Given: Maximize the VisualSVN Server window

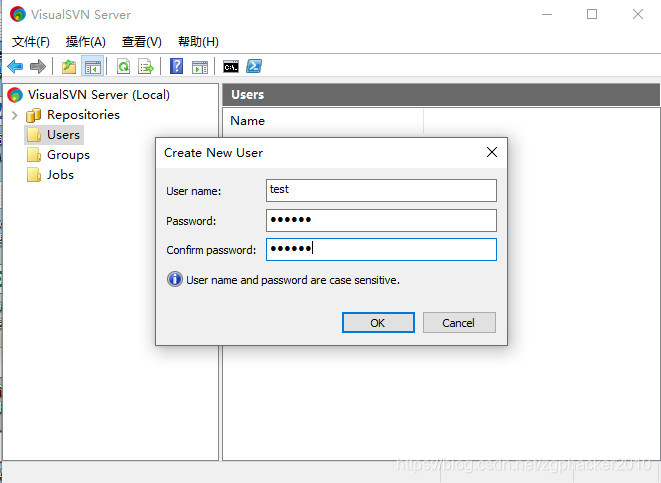Looking at the screenshot, I should click(592, 14).
